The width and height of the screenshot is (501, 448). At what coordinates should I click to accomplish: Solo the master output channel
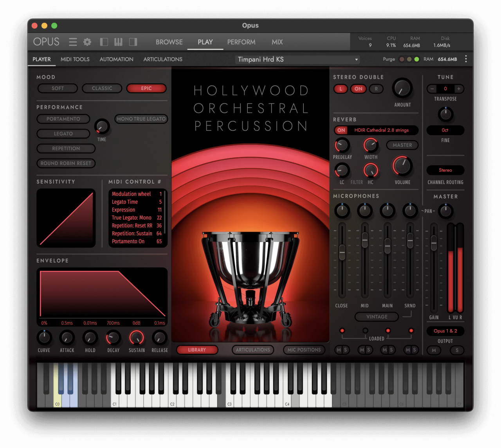point(457,350)
